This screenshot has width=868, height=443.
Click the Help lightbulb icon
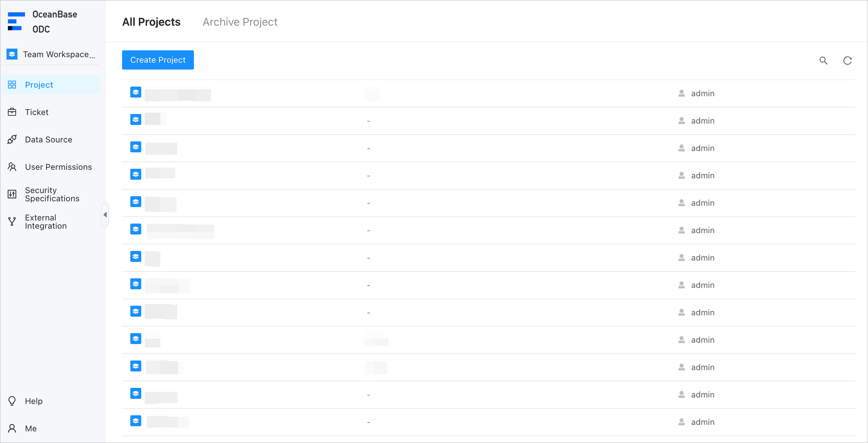tap(12, 401)
